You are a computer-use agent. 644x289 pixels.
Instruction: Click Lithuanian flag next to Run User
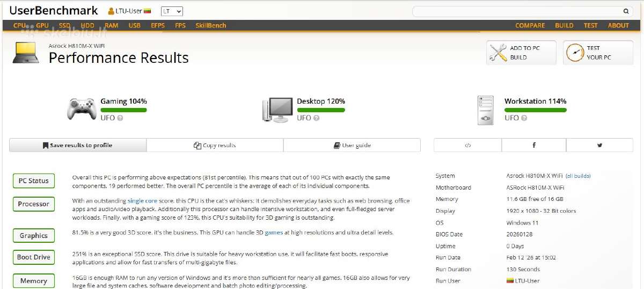pos(510,280)
